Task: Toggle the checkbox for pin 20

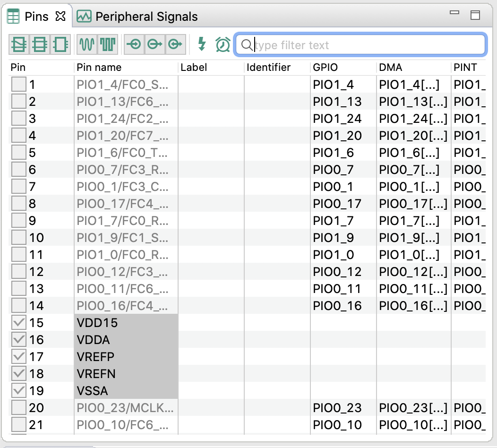Action: pyautogui.click(x=19, y=408)
